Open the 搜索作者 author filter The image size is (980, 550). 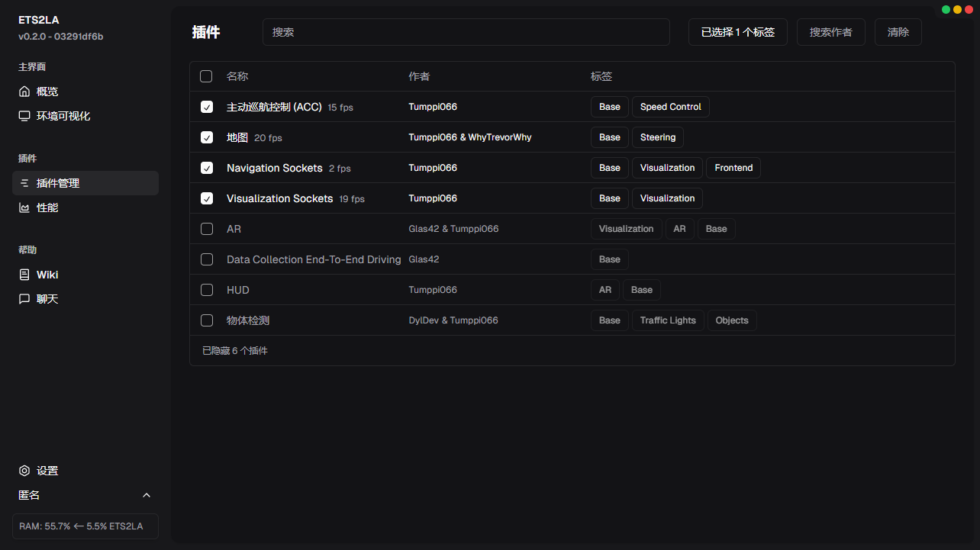[x=831, y=32]
